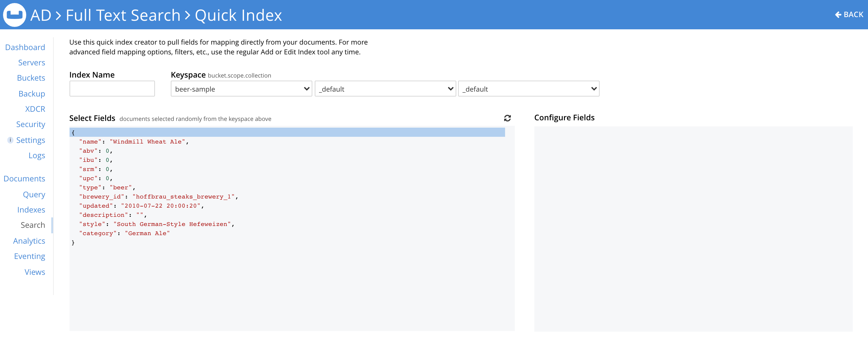The width and height of the screenshot is (868, 342).
Task: Go back using the BACK arrow
Action: click(x=849, y=14)
